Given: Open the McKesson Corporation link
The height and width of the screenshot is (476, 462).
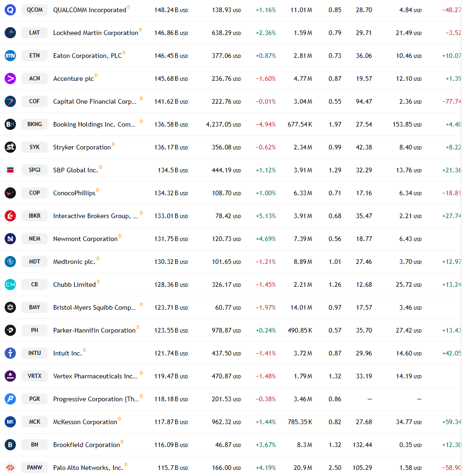Looking at the screenshot, I should point(85,422).
